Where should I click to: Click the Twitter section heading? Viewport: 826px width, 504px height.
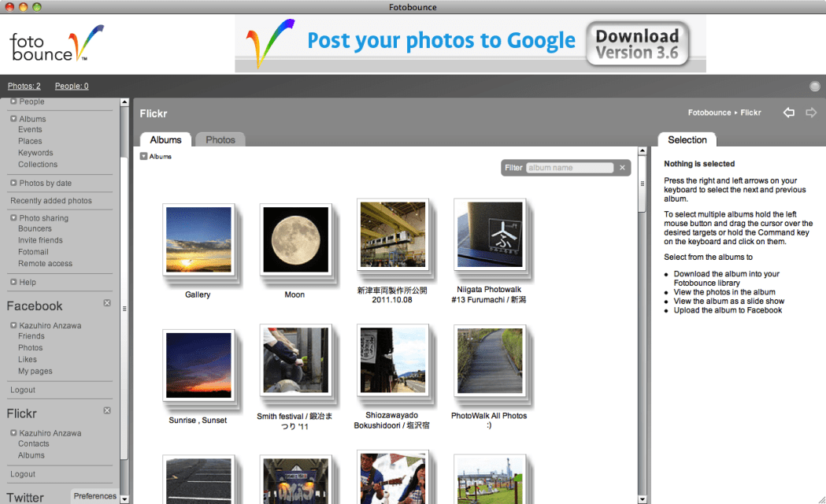(24, 497)
